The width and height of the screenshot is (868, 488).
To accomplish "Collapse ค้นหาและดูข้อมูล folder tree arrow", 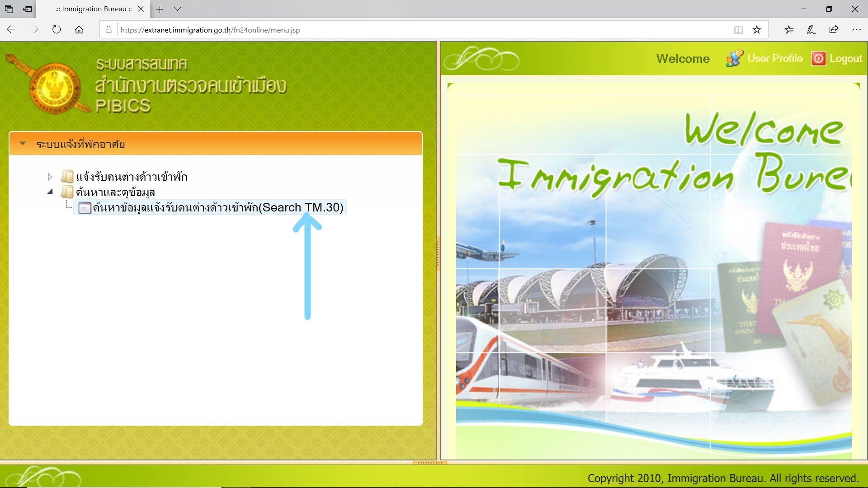I will point(50,192).
